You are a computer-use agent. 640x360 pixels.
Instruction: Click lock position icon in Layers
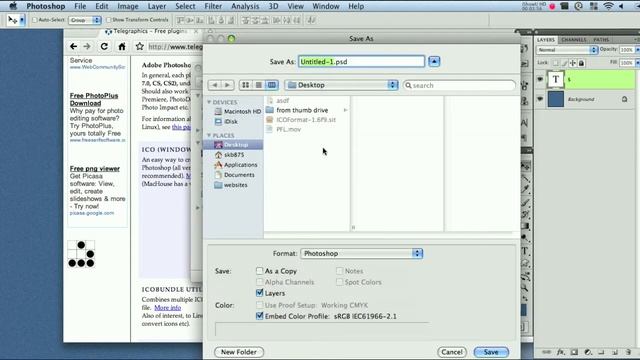click(573, 63)
